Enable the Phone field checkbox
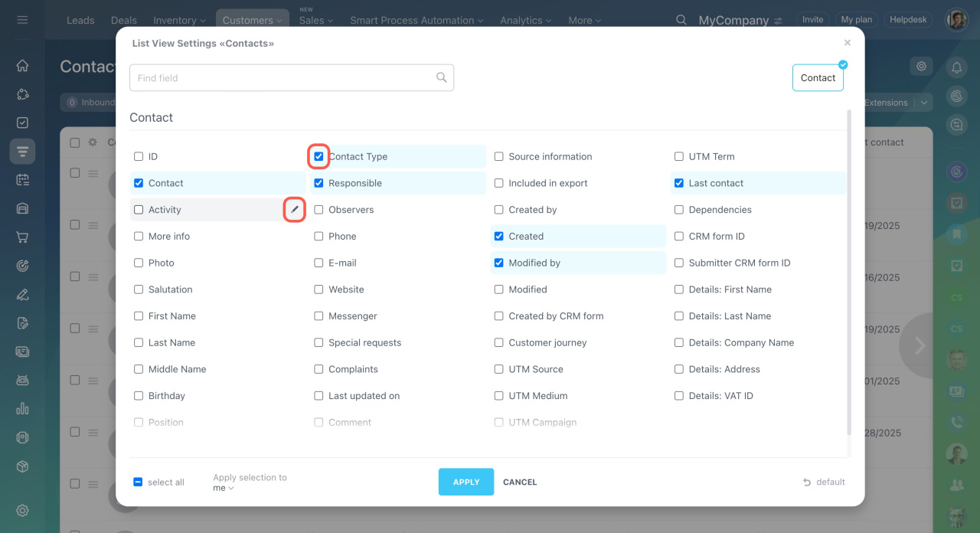The width and height of the screenshot is (980, 533). tap(318, 237)
